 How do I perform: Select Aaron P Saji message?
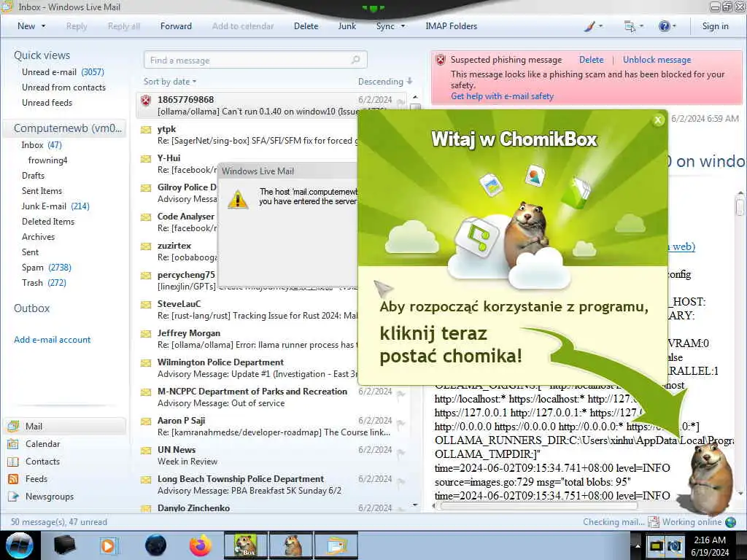(271, 426)
